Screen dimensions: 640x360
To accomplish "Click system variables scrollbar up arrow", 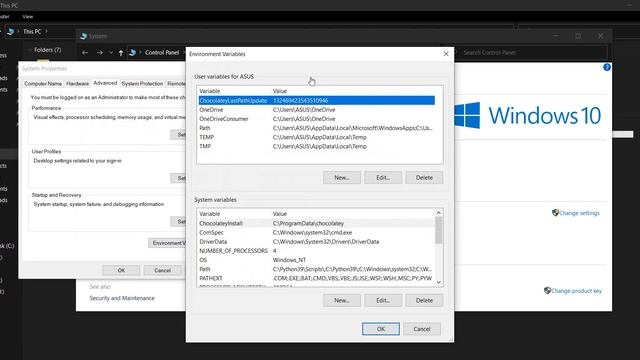I will pyautogui.click(x=439, y=213).
